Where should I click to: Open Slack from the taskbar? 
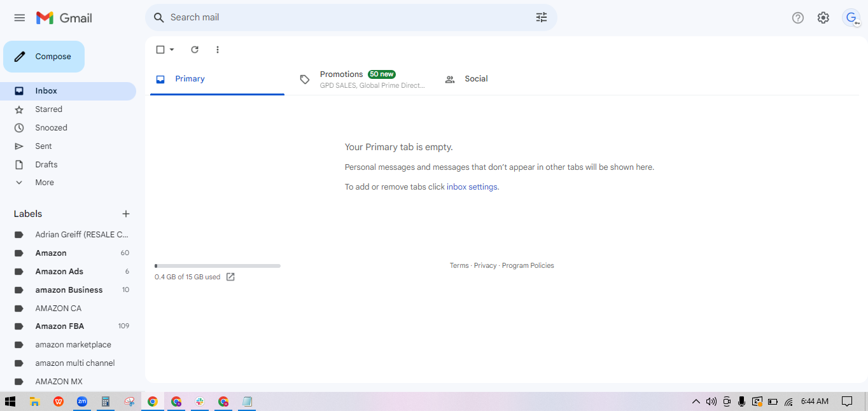(200, 401)
